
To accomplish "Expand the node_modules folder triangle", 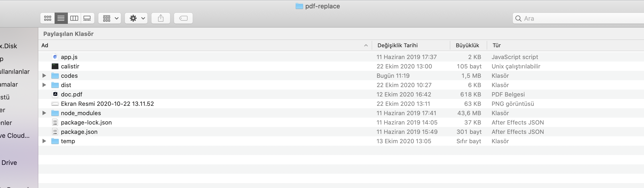I will 44,113.
